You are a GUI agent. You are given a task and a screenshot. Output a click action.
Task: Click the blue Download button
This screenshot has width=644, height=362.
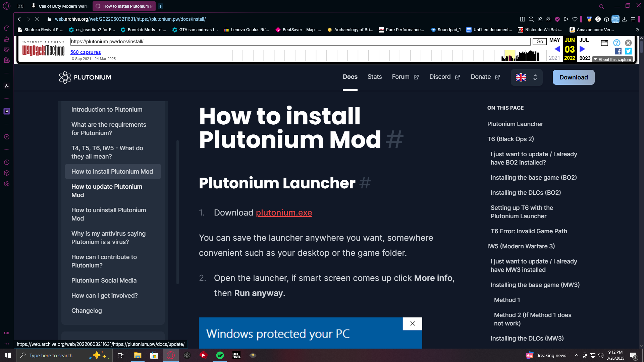(x=573, y=77)
